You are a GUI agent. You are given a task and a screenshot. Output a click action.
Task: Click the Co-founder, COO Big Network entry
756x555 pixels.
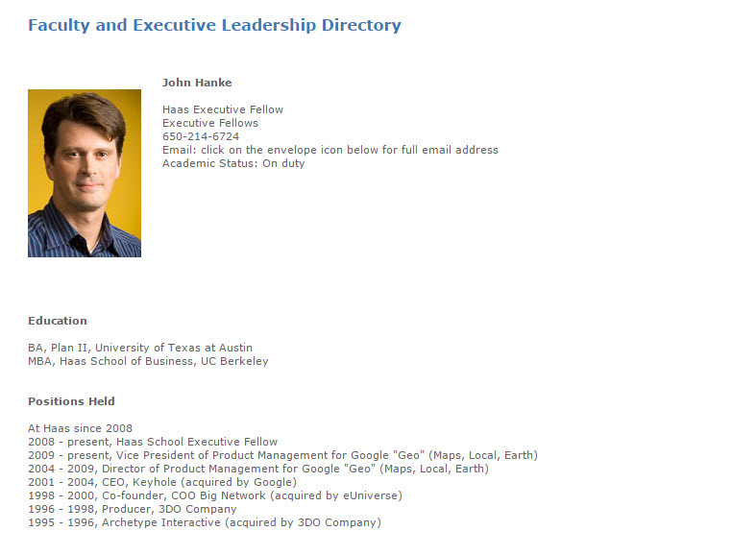pos(215,495)
